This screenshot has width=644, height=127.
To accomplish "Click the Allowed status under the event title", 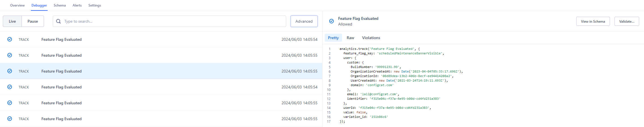I will (x=345, y=24).
